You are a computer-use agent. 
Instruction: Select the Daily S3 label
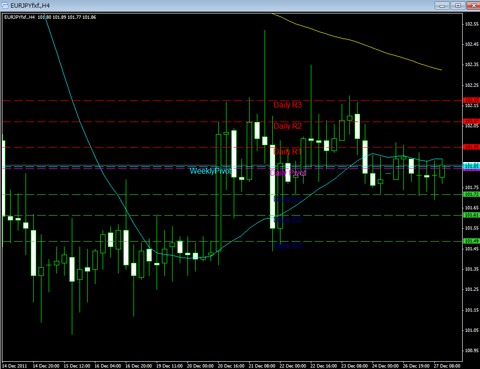pyautogui.click(x=287, y=246)
